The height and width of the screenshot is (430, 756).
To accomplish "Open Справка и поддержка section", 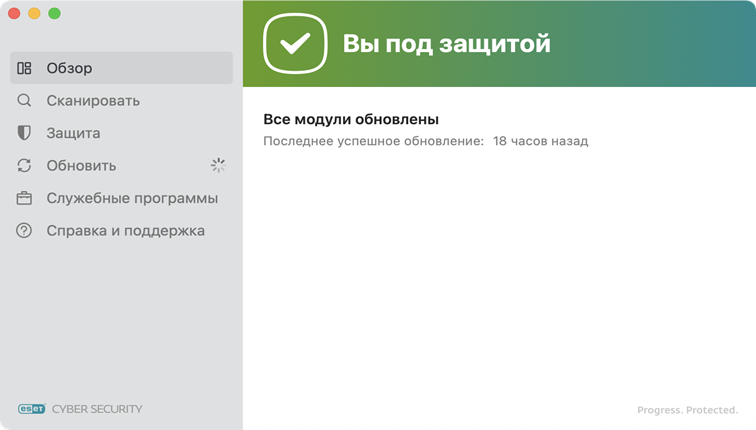I will [x=125, y=231].
